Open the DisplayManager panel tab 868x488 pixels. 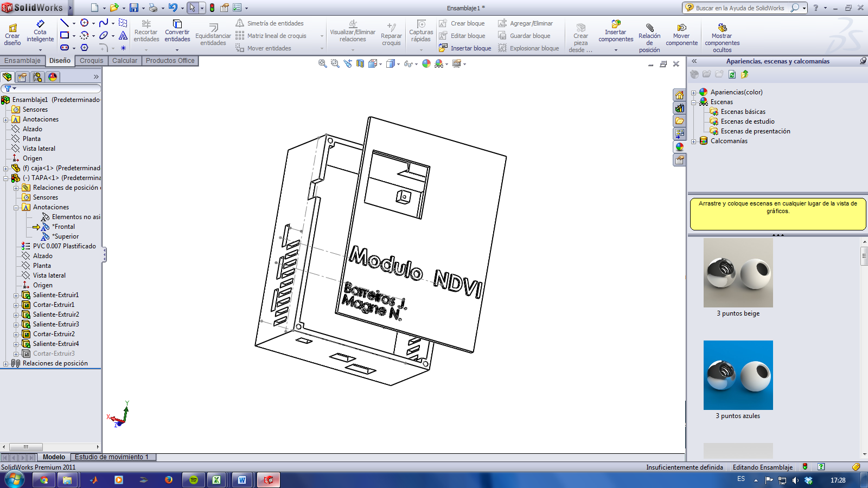point(53,77)
